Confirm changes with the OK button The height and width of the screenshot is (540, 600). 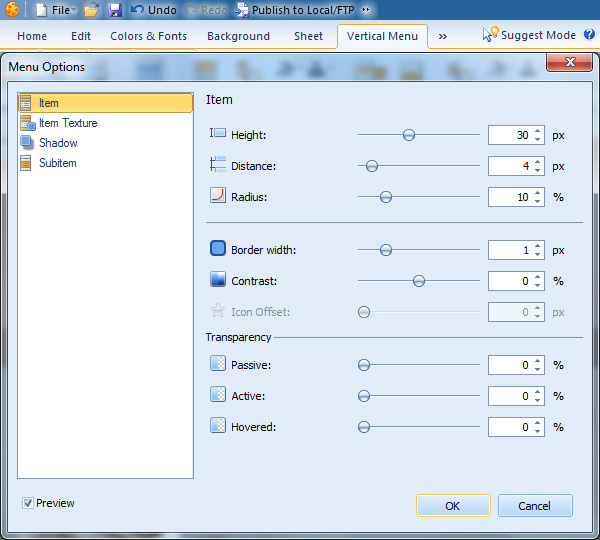(453, 506)
